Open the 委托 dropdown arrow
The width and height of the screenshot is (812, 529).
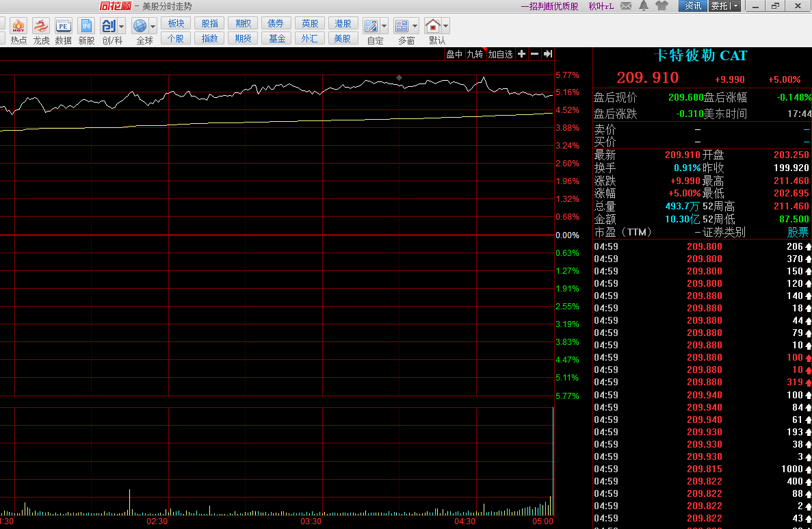pos(736,5)
